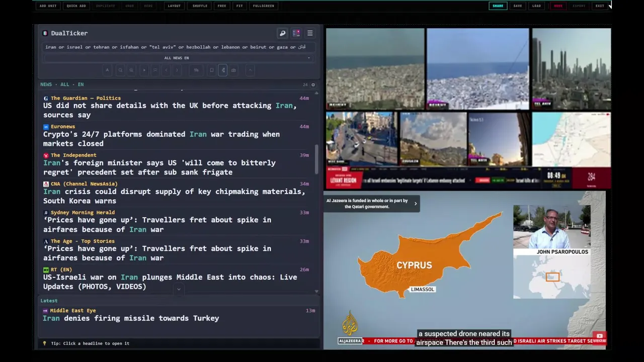Screen dimensions: 644x362
Task: Click scrollbar up arrow in news list
Action: point(316,93)
